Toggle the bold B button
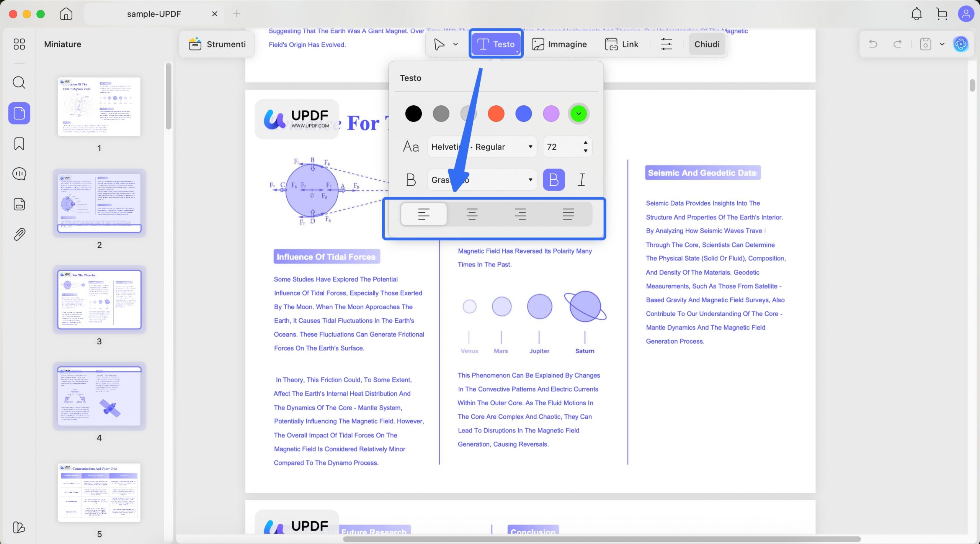 click(x=554, y=180)
